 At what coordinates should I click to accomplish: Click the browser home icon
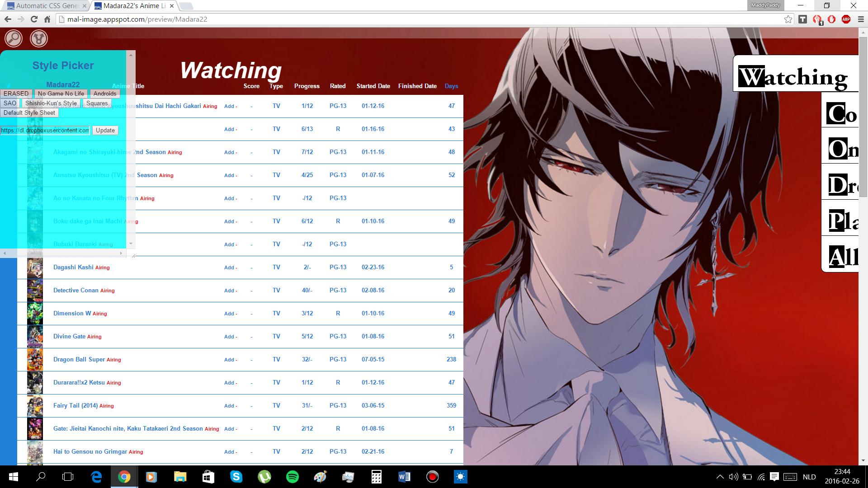(47, 19)
